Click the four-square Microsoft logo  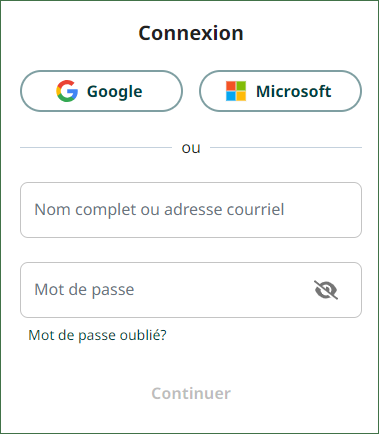(x=236, y=91)
